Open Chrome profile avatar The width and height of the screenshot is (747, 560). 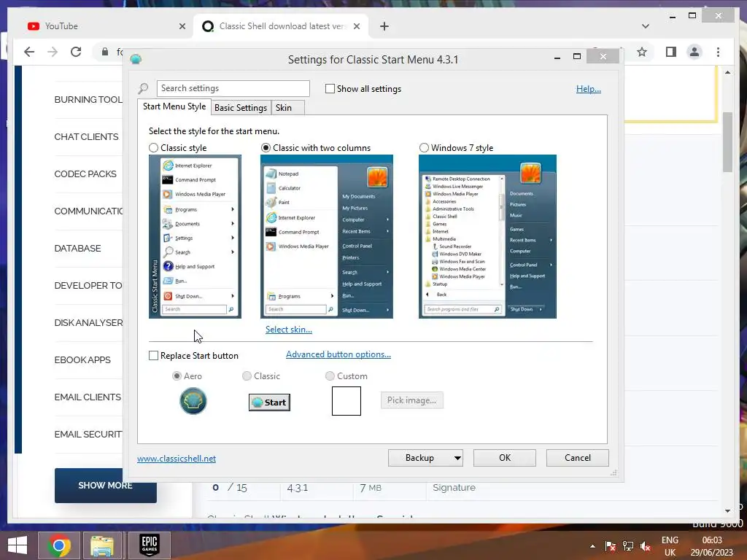694,52
